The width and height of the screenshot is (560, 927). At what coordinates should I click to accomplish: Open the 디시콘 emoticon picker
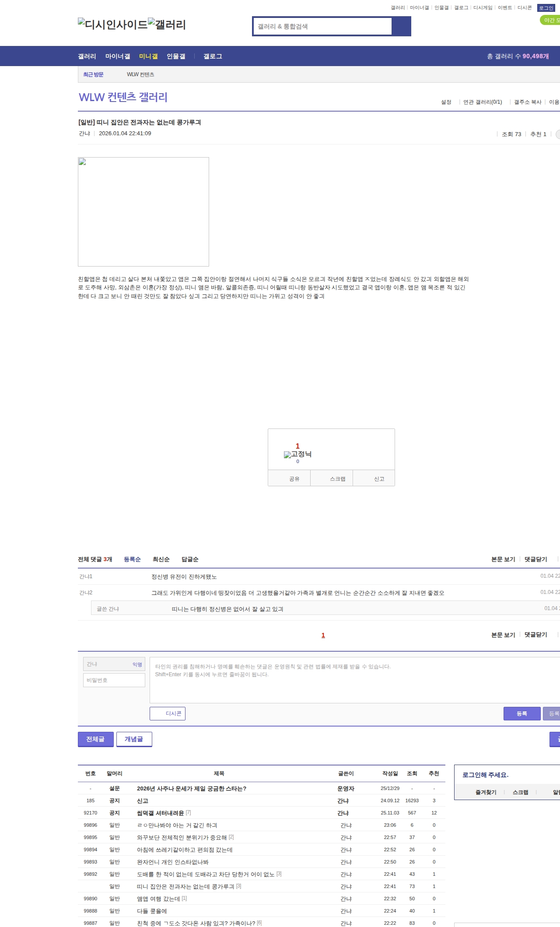tap(168, 713)
